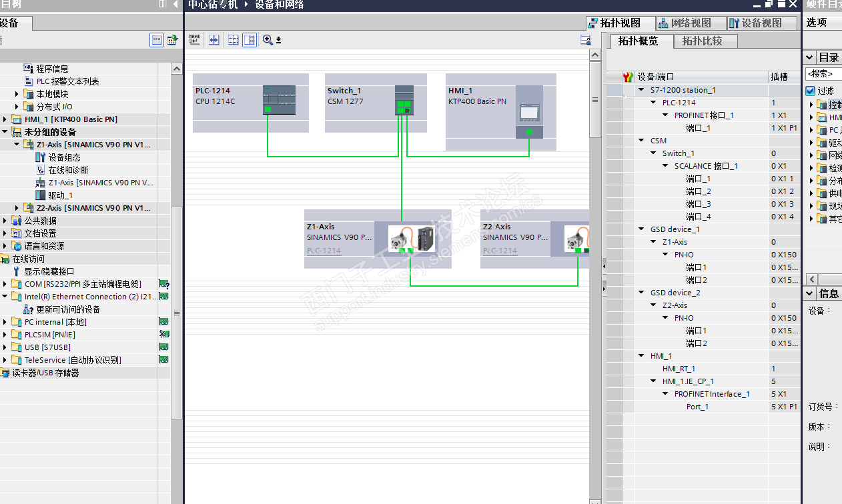Viewport: 842px width, 504px height.
Task: Collapse the 未分组的设备 node
Action: point(5,132)
